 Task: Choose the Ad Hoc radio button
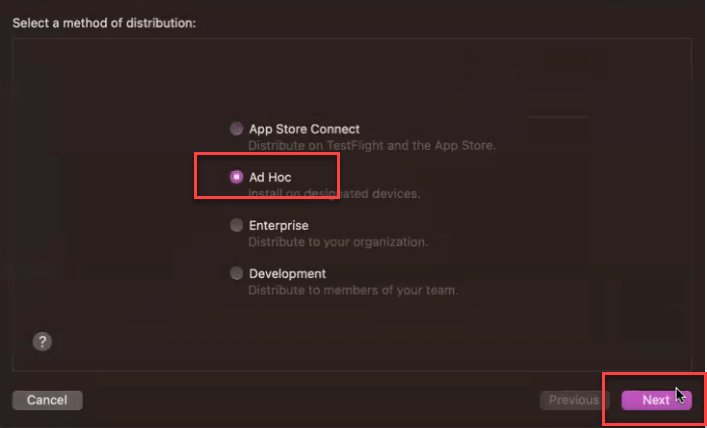point(236,177)
